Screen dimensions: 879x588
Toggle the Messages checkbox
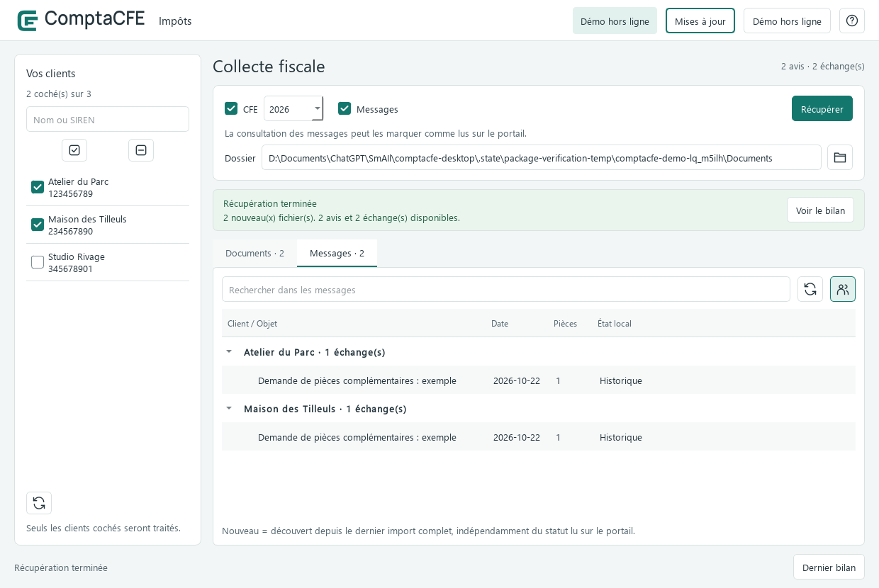pyautogui.click(x=345, y=108)
